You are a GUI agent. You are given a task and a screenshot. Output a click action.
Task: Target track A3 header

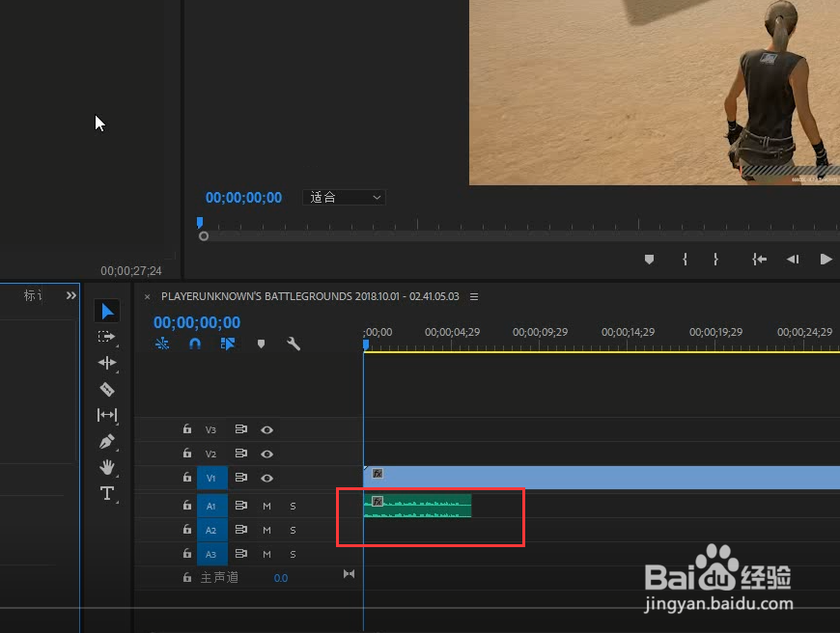tap(212, 554)
